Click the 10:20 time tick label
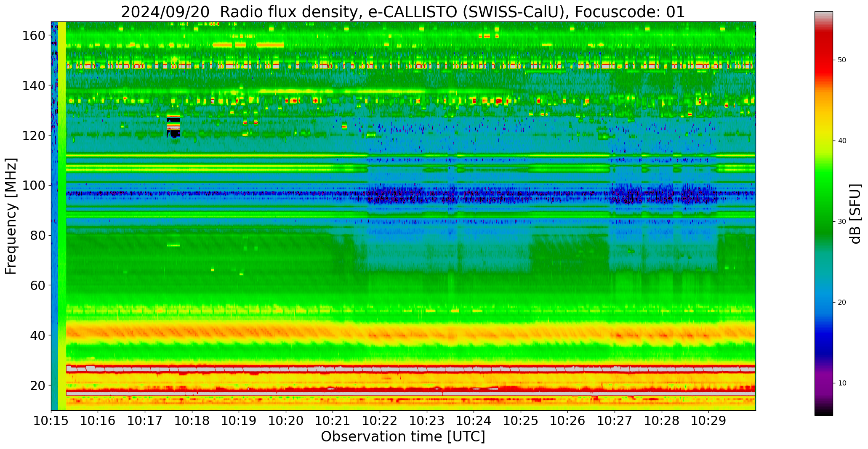The image size is (868, 449). [286, 421]
